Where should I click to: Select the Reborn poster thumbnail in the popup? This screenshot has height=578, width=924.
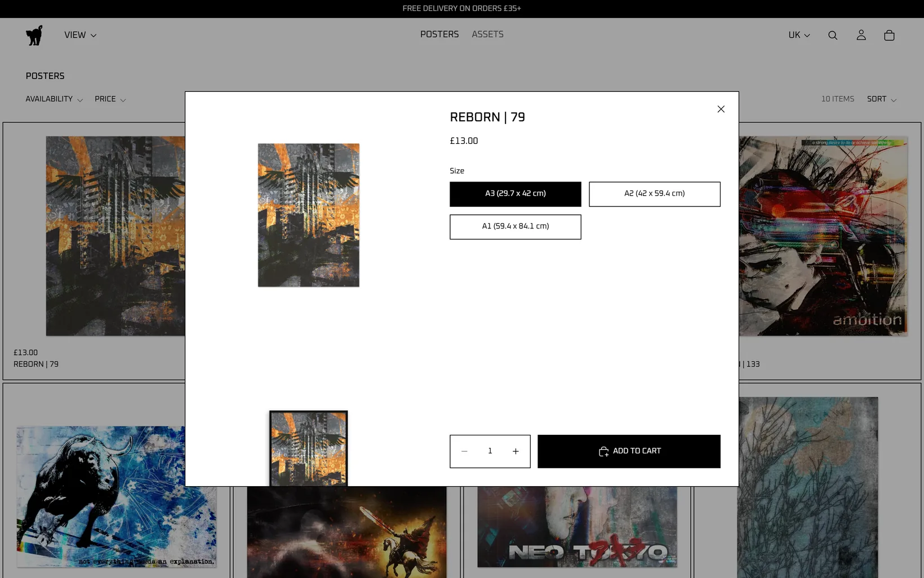[309, 448]
